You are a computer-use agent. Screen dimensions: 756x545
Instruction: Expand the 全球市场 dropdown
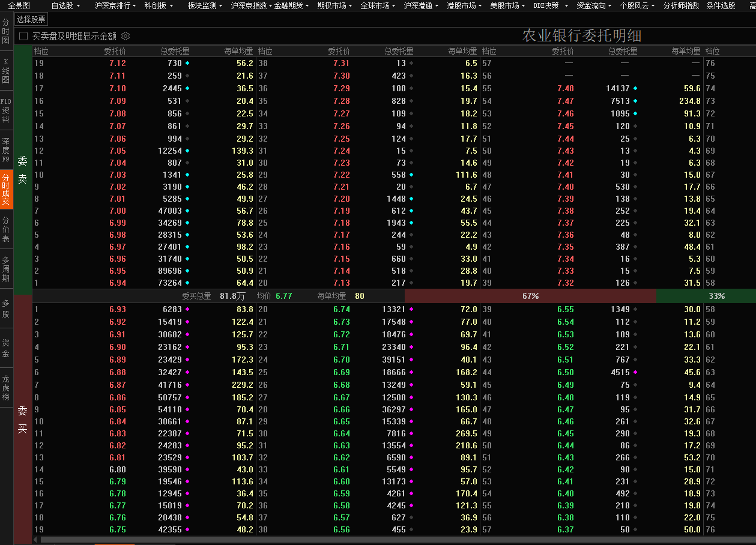pos(378,5)
